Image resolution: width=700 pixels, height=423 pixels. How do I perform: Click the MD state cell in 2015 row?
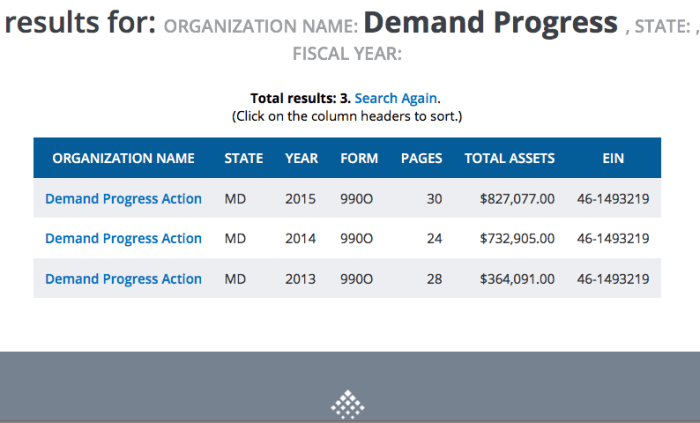(235, 199)
